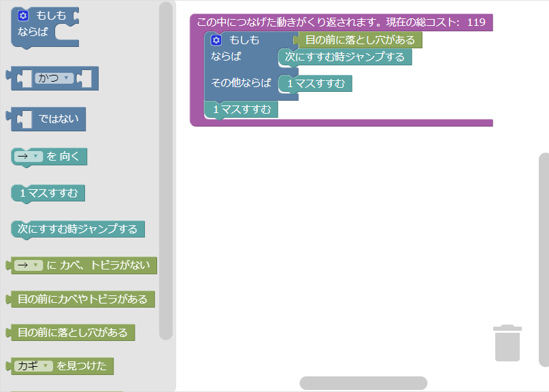
Task: Pick the 次にすすむ時ジャンプする block
Action: 76,229
